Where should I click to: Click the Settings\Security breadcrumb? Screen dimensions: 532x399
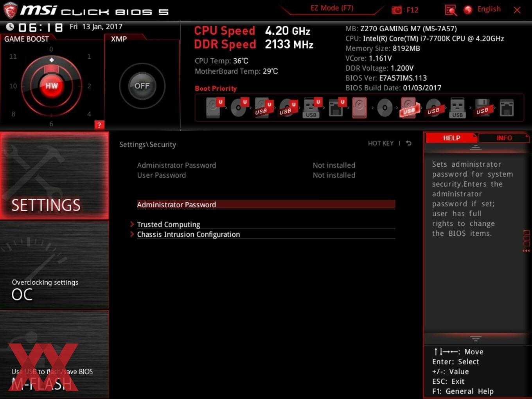click(x=147, y=144)
